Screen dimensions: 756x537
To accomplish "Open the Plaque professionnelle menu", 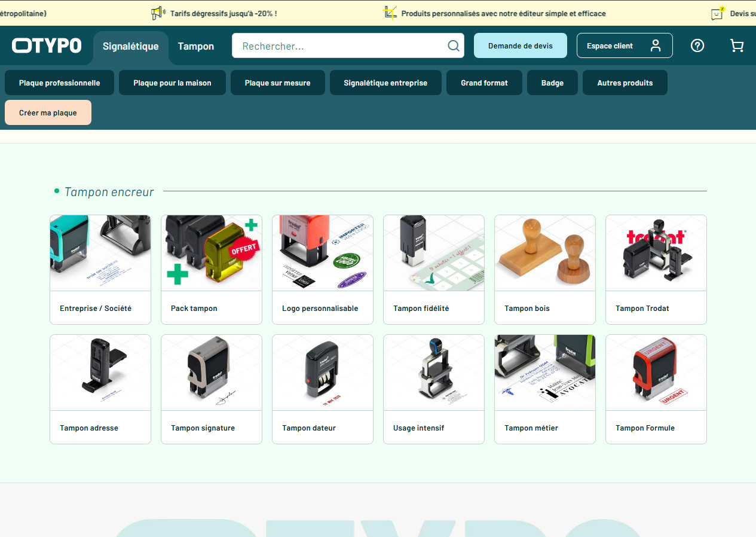I will tap(59, 83).
